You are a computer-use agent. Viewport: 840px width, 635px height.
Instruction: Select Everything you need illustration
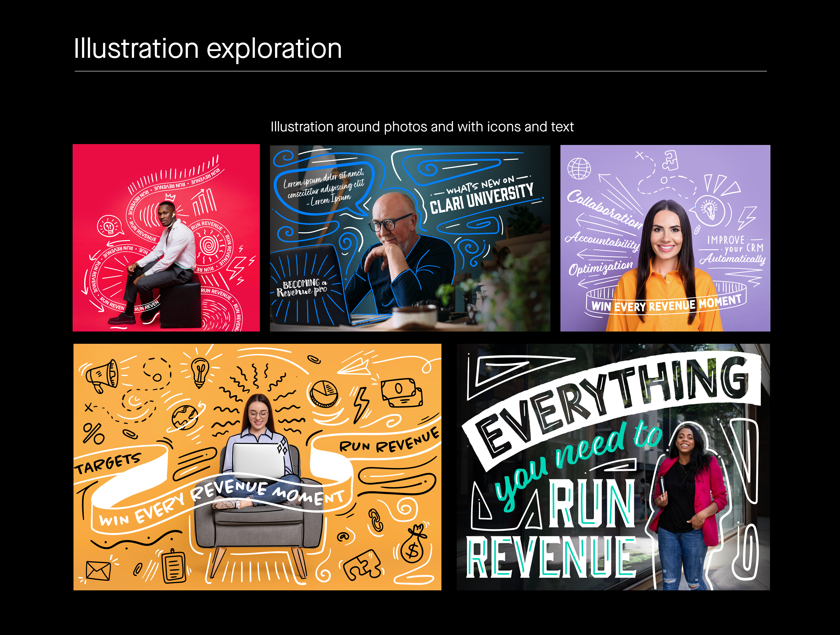[613, 467]
